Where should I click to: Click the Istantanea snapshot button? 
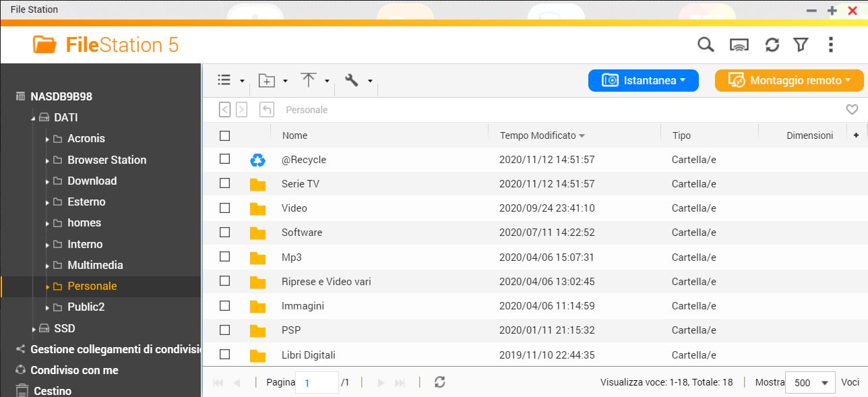point(643,80)
